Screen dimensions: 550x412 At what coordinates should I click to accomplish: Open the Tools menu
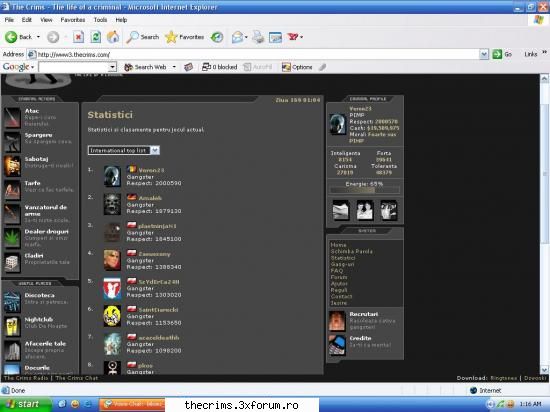[100, 20]
